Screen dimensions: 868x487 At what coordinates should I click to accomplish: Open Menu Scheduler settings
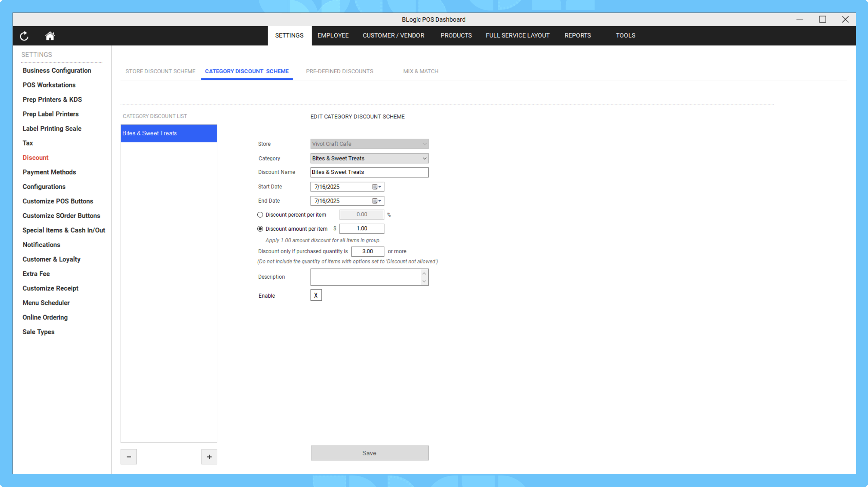(x=46, y=303)
